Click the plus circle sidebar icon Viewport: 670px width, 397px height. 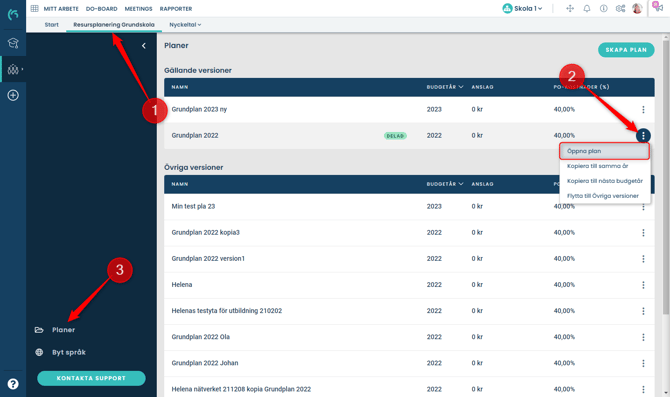coord(13,95)
